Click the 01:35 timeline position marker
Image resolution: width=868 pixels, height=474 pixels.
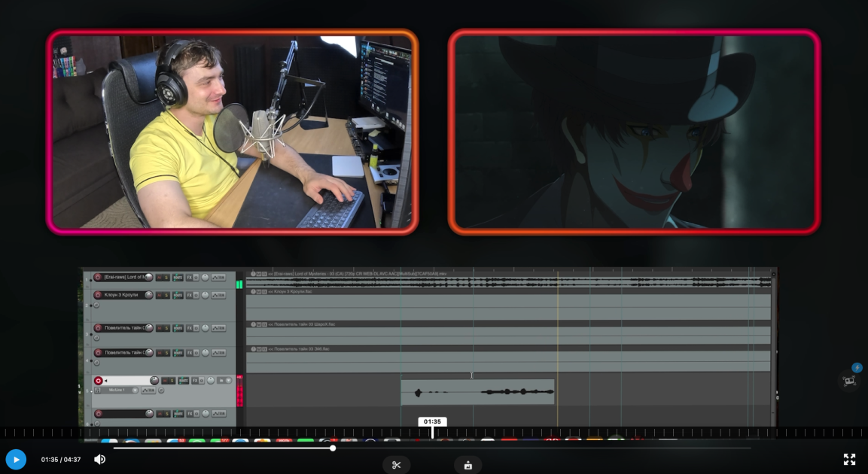(x=432, y=421)
